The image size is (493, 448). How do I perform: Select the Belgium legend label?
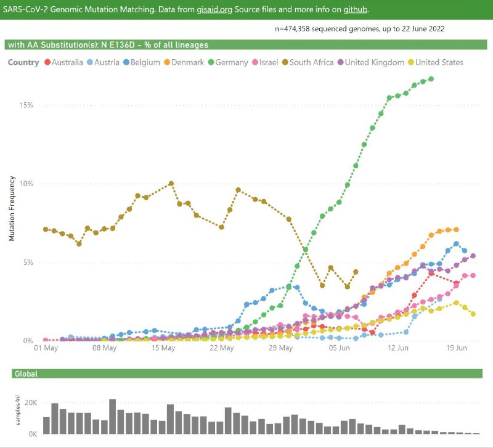pyautogui.click(x=145, y=62)
